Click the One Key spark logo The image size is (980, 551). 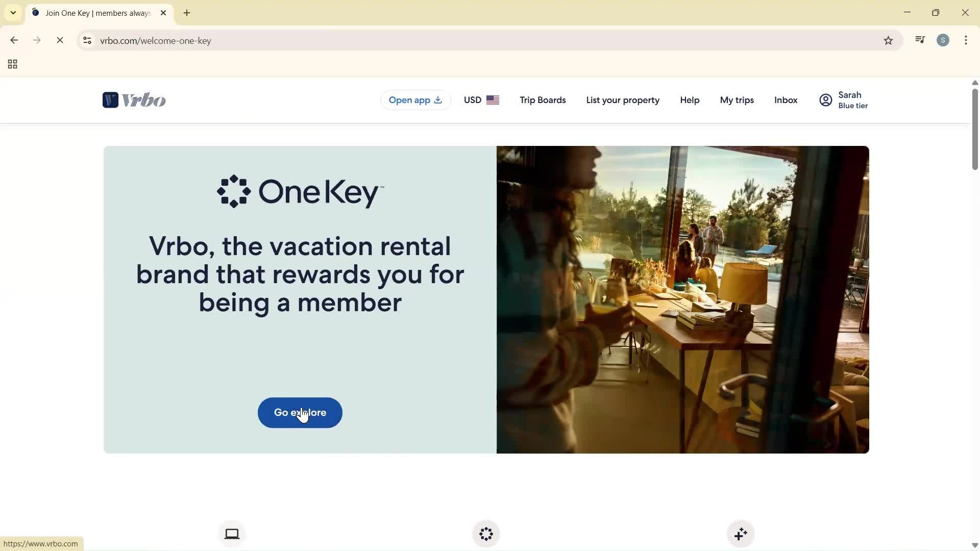point(234,192)
